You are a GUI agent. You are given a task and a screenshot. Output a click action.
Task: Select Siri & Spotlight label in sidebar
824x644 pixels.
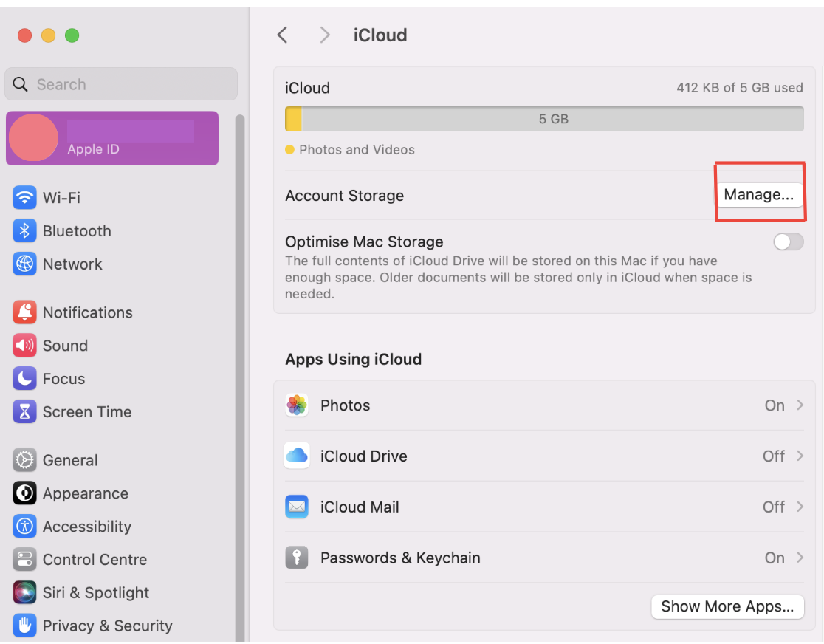pos(96,592)
